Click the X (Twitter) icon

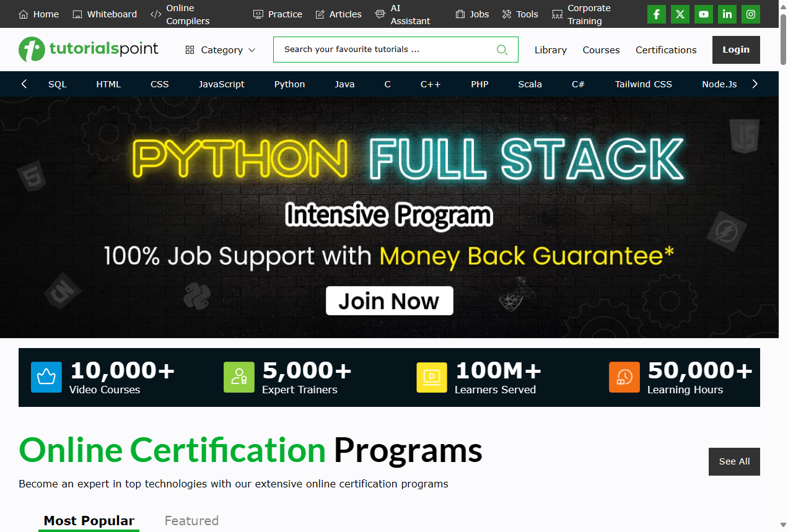(680, 14)
